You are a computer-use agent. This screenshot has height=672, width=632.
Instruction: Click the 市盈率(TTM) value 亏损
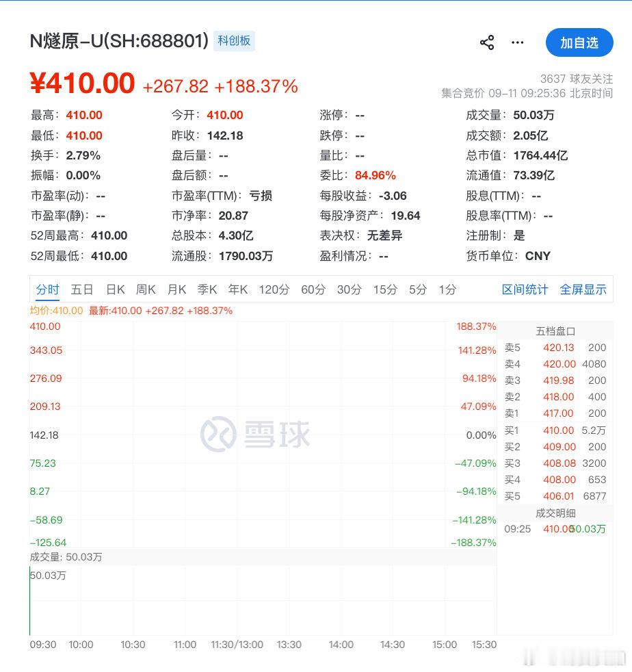(x=261, y=196)
